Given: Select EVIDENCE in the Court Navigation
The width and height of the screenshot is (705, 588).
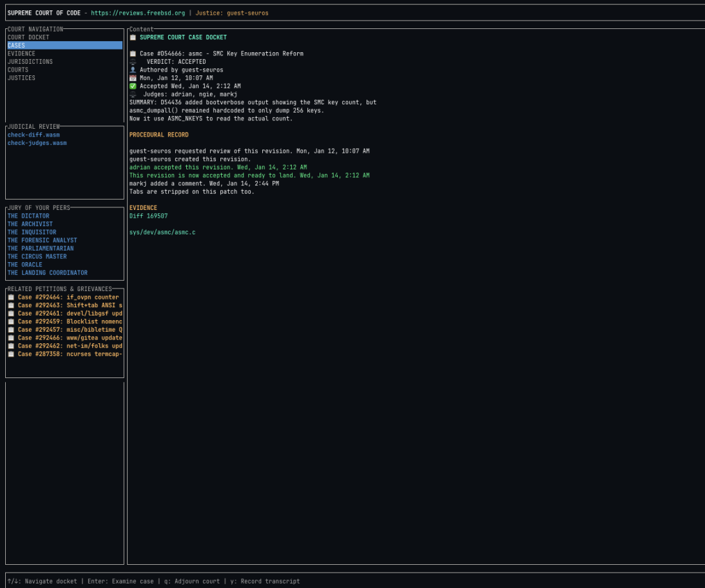Looking at the screenshot, I should (21, 54).
